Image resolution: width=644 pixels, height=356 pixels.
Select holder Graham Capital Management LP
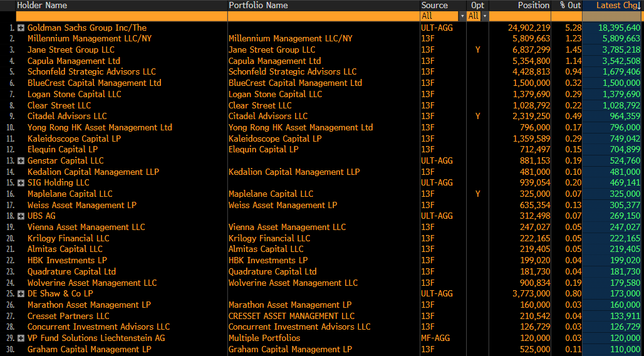[x=90, y=350]
